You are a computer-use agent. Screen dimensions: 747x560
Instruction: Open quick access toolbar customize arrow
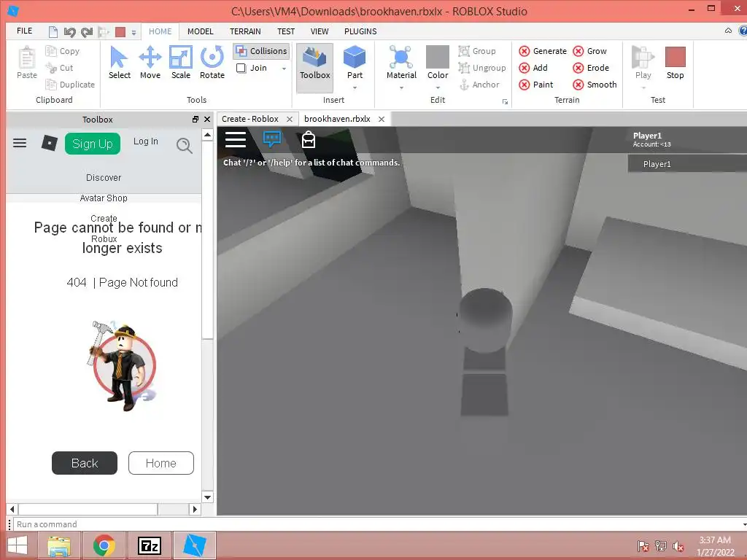pyautogui.click(x=134, y=32)
